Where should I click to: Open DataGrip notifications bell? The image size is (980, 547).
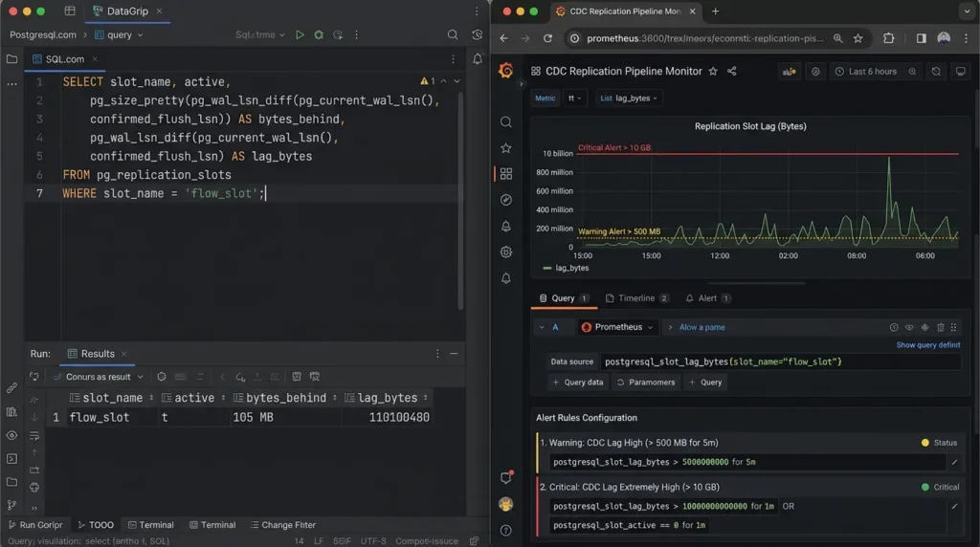(478, 58)
